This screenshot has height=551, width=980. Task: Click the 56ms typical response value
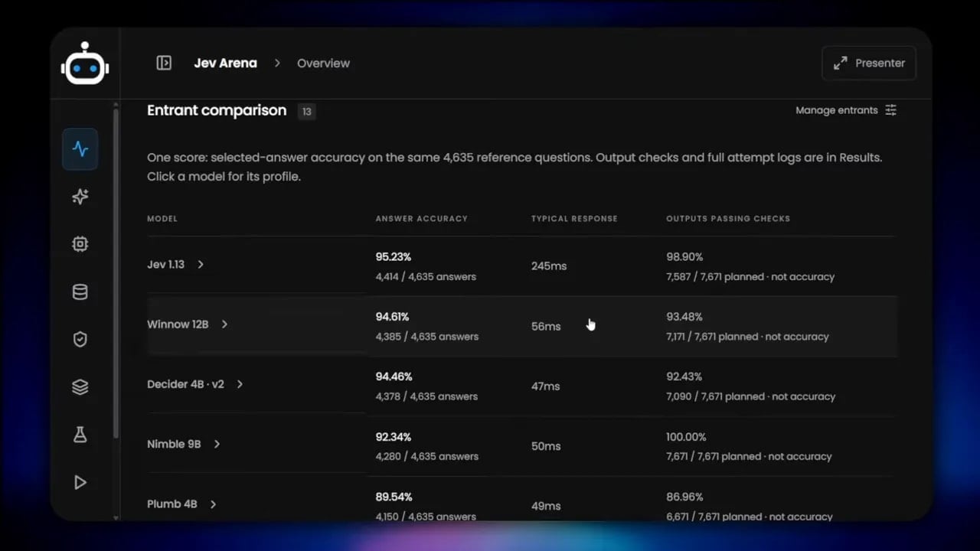546,326
